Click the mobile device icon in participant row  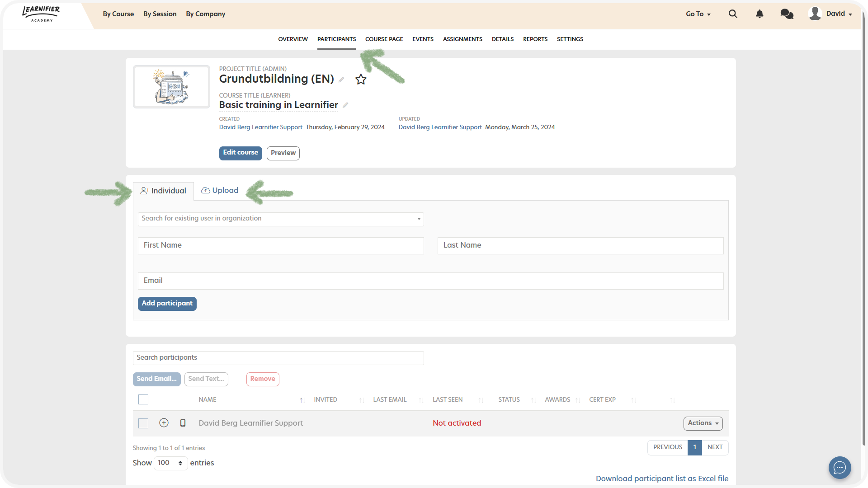coord(183,423)
